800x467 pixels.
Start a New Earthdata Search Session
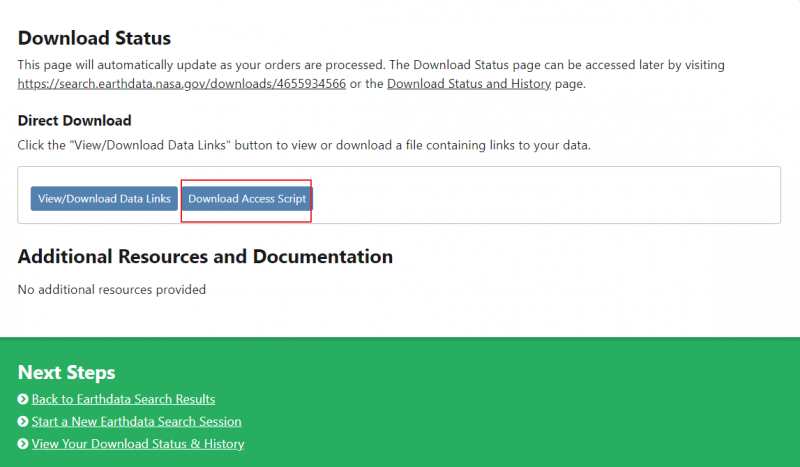(x=136, y=422)
